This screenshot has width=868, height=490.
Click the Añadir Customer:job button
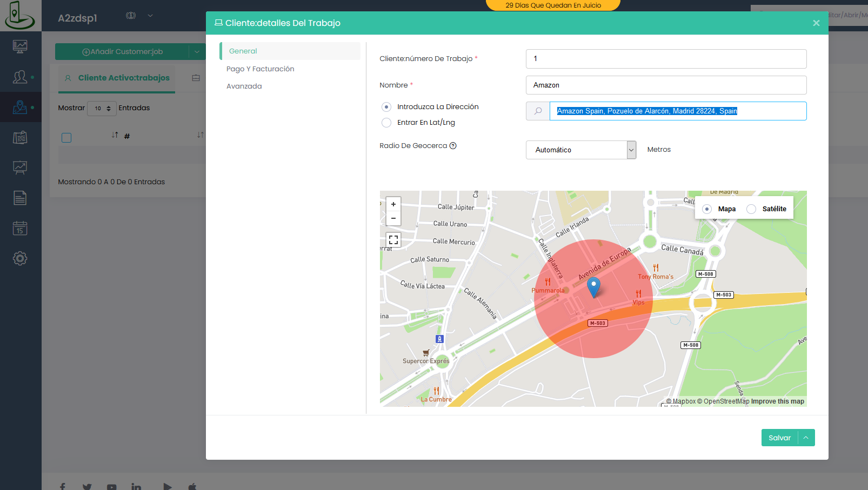(x=122, y=52)
